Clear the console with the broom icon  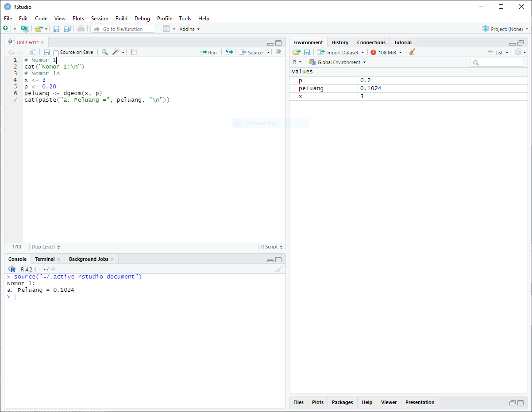[278, 269]
